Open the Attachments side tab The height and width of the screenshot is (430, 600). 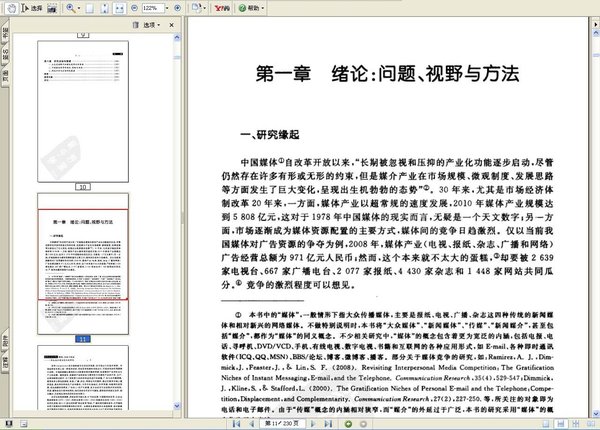(5, 341)
